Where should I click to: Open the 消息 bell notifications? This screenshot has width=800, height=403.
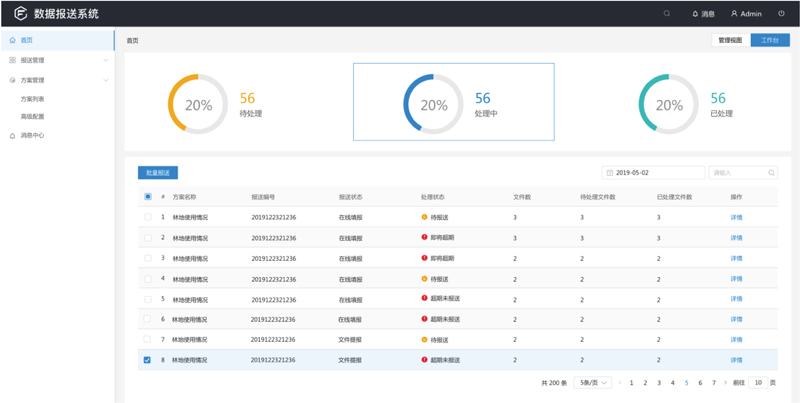(703, 14)
